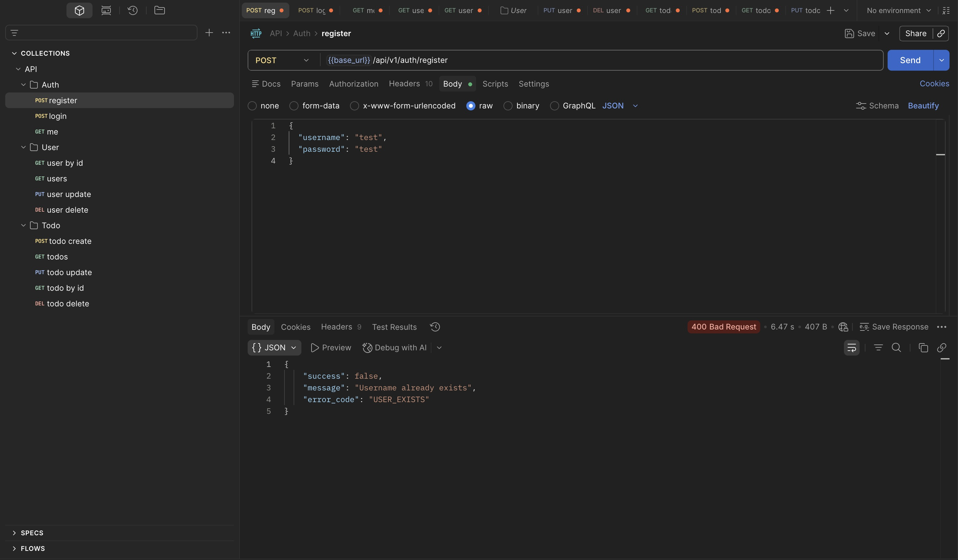Click the Save icon button

tap(860, 34)
